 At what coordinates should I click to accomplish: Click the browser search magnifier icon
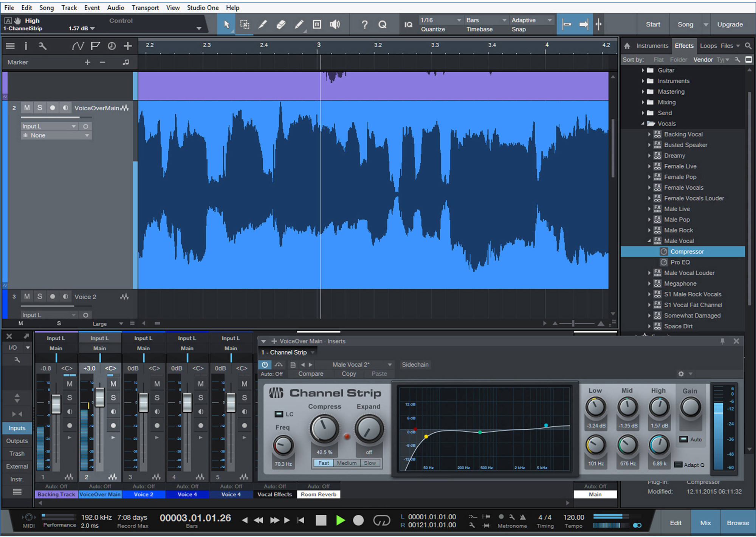click(748, 46)
